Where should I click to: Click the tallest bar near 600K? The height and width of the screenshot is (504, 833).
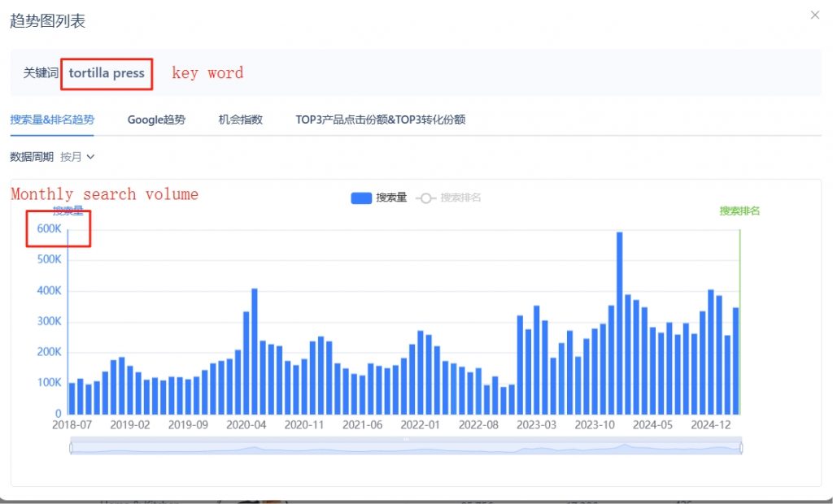point(619,323)
